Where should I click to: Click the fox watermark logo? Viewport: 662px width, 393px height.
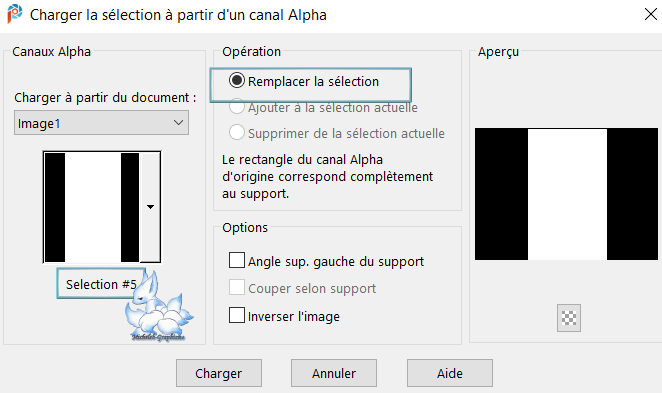[158, 306]
